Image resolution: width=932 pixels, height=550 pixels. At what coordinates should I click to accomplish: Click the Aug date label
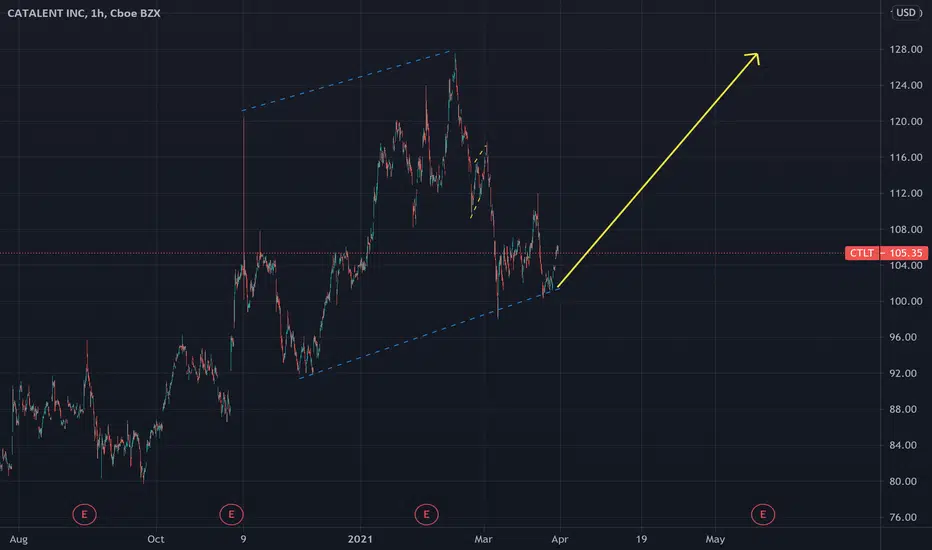point(18,539)
